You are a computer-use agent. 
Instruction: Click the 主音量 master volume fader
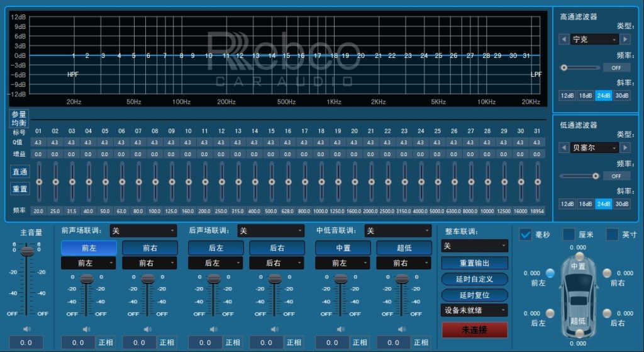[27, 251]
